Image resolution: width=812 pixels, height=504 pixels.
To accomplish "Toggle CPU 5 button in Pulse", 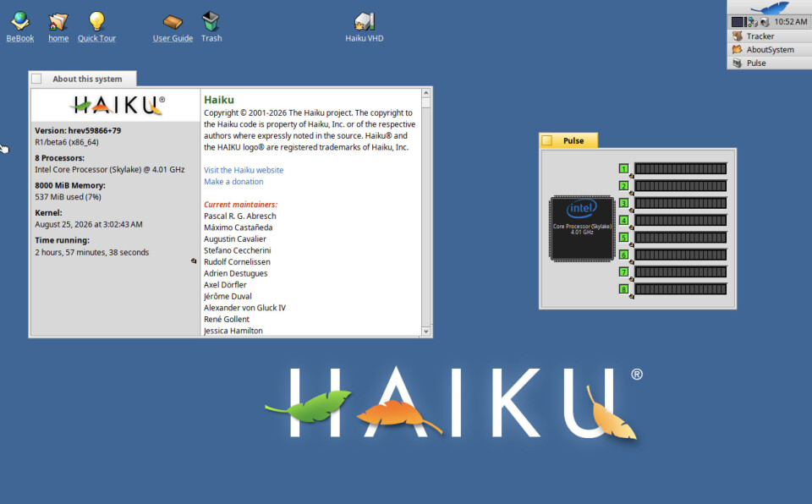I will [623, 238].
